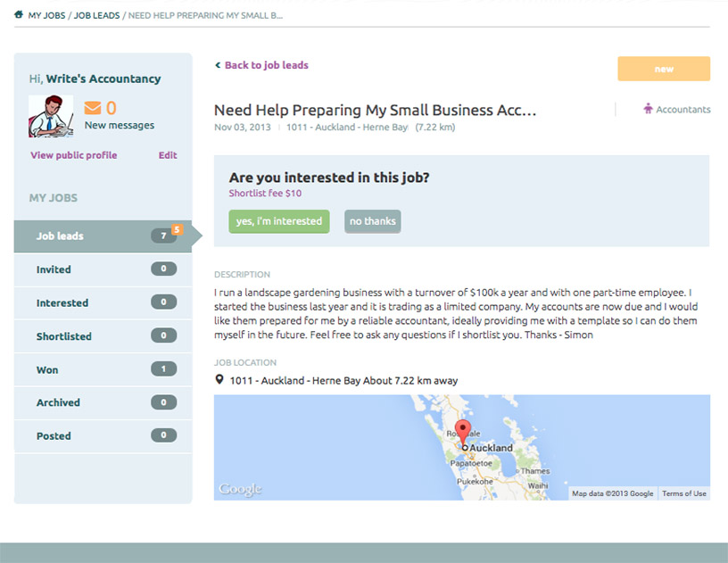Open the Interested jobs list
The image size is (728, 563).
point(62,303)
